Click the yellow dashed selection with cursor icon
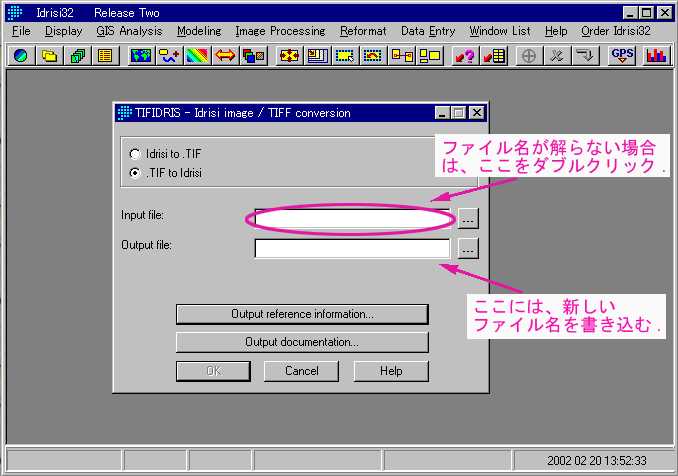Screen dimensions: 678x476 click(345, 56)
